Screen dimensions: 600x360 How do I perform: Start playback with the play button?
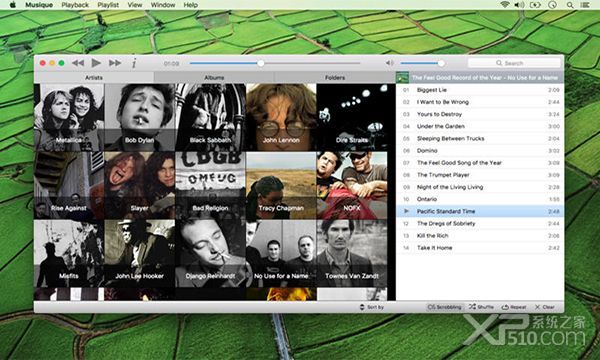[x=96, y=63]
